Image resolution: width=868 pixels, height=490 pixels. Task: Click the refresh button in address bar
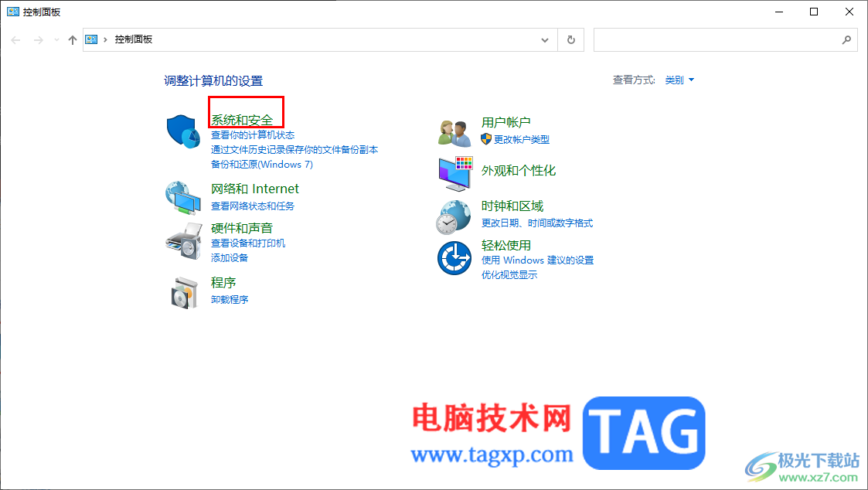pyautogui.click(x=570, y=40)
